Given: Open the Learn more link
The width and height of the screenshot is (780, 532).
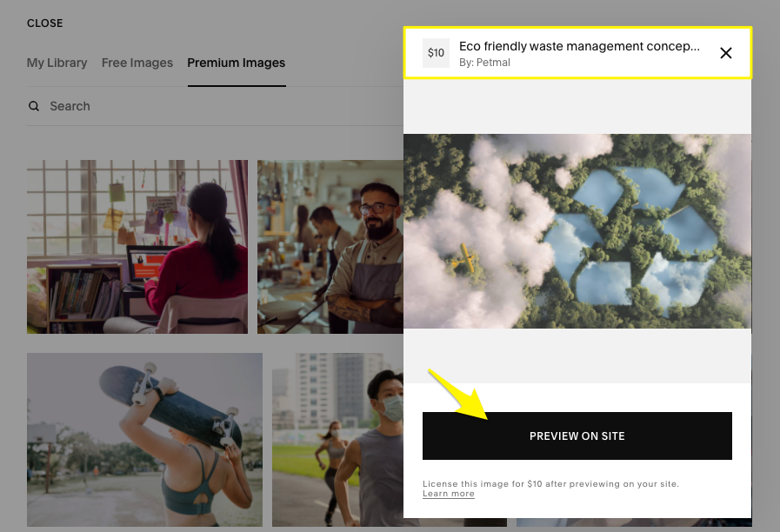Looking at the screenshot, I should click(448, 494).
